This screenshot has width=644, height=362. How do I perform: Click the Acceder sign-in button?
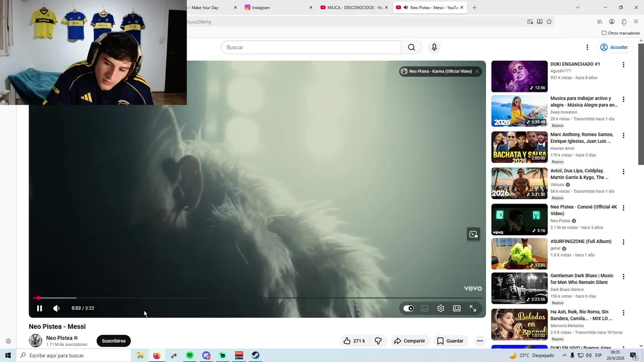click(x=614, y=47)
